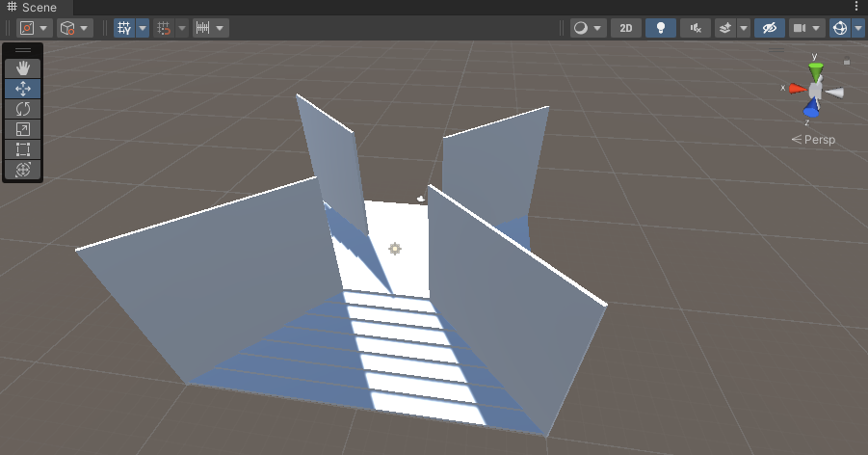Image resolution: width=868 pixels, height=455 pixels.
Task: Click the Tools overlay grip handle
Action: [23, 50]
